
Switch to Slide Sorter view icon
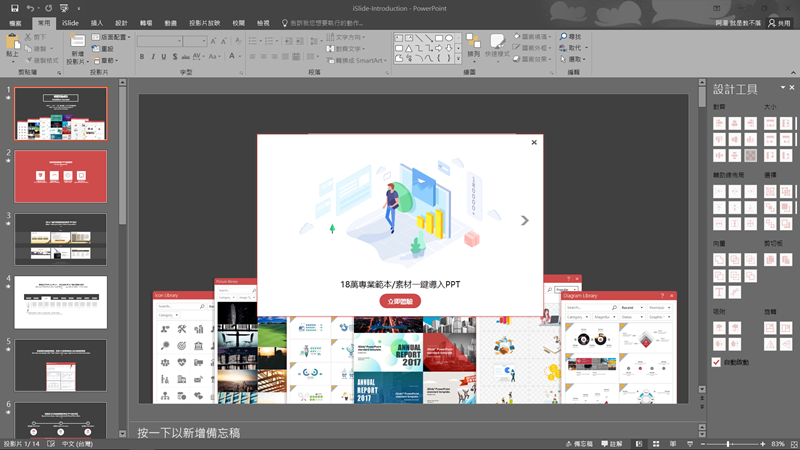point(654,443)
